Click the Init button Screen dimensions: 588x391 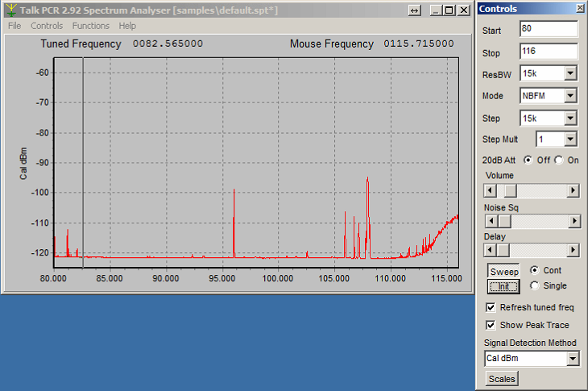(x=503, y=287)
